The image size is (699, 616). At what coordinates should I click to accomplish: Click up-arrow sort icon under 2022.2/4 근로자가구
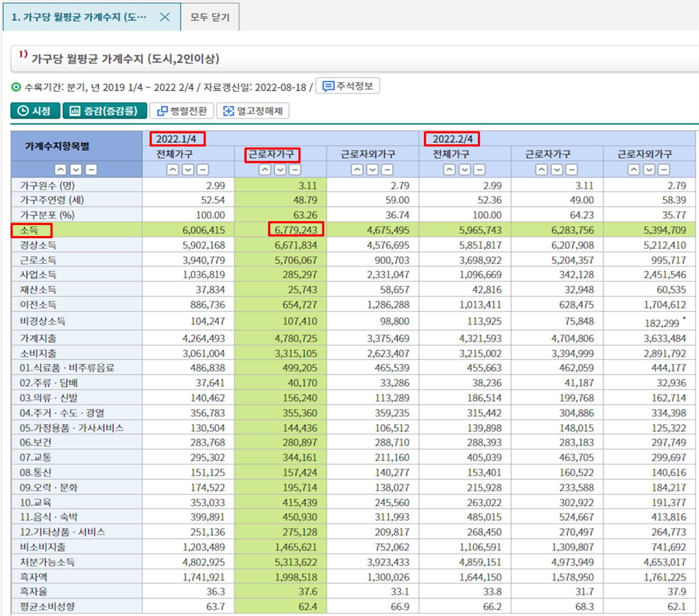(542, 169)
